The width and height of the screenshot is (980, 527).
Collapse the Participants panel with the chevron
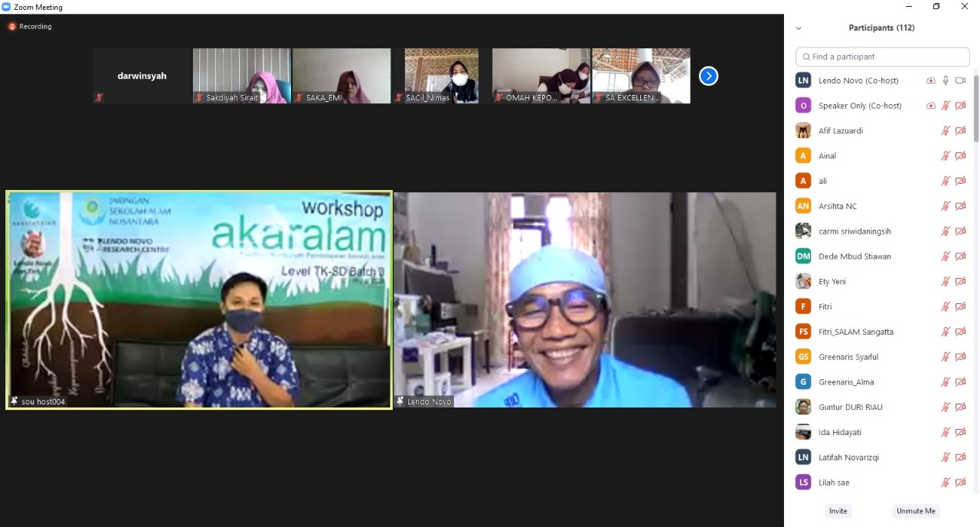pos(799,28)
